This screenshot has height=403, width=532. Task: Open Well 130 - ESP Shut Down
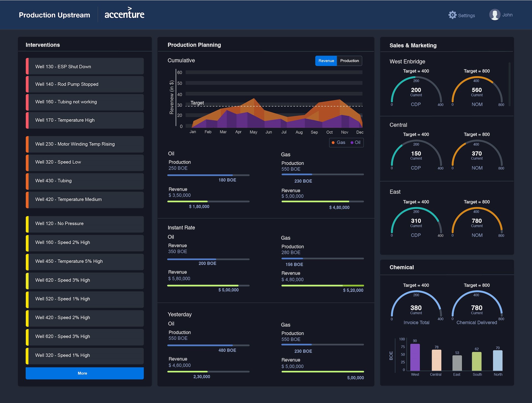tap(85, 67)
